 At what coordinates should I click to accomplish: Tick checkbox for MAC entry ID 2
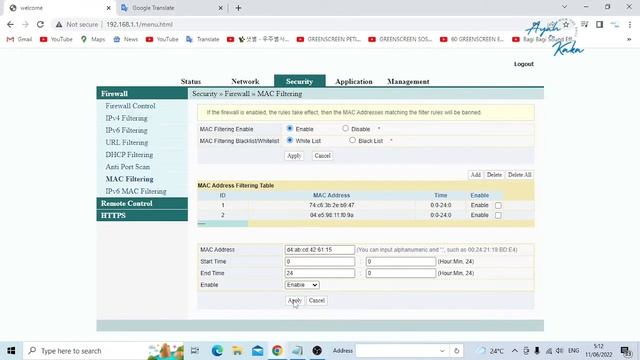[498, 215]
